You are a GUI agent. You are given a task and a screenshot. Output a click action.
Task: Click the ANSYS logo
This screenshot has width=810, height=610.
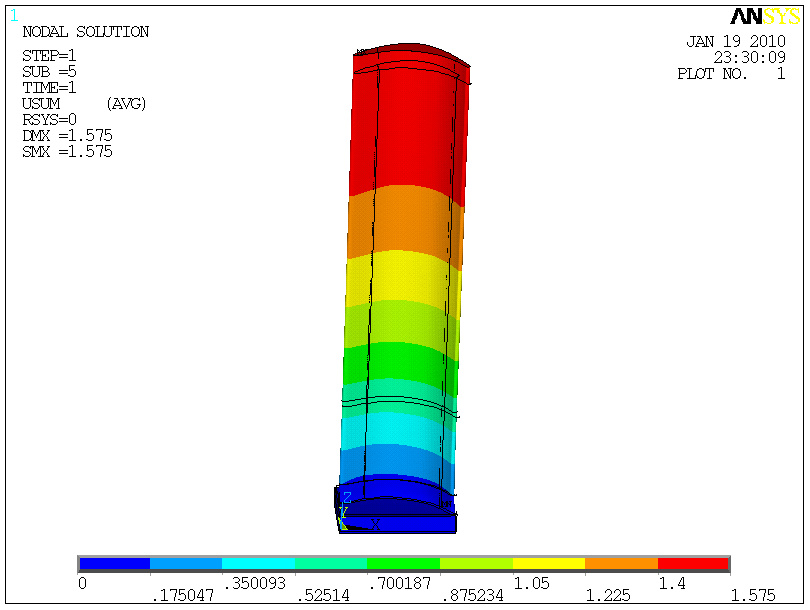765,17
